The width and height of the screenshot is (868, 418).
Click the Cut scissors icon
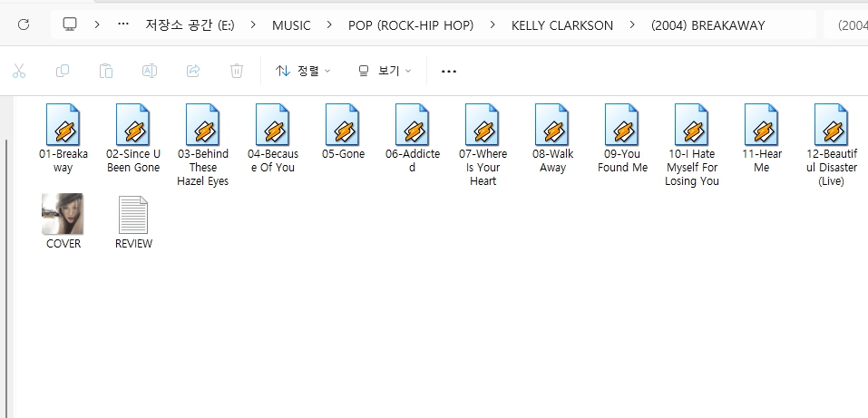tap(19, 71)
